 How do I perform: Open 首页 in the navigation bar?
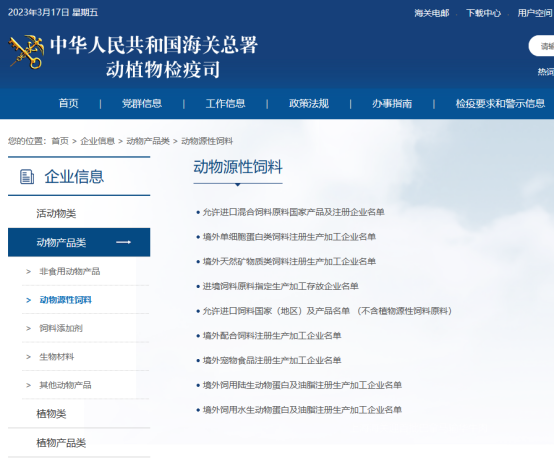point(69,104)
